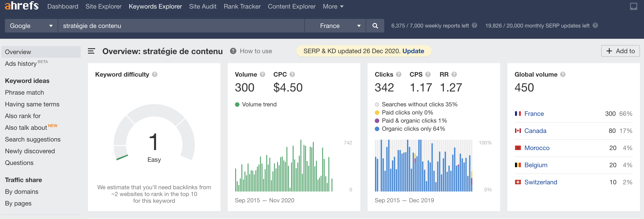This screenshot has height=219, width=644.
Task: Open the Google search engine dropdown
Action: point(31,26)
